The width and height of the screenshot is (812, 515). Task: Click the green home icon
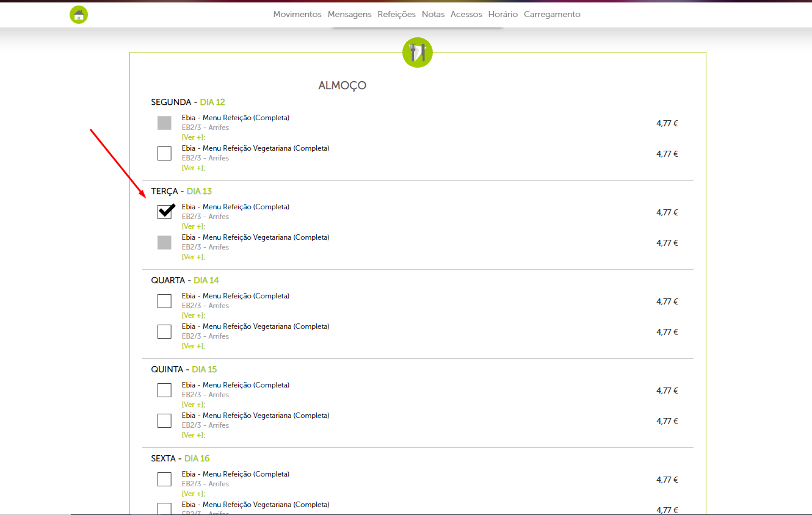(79, 15)
